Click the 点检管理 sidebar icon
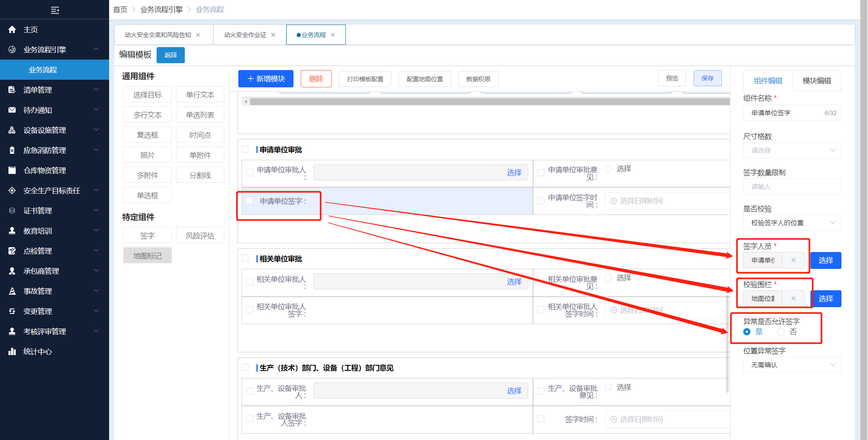The height and width of the screenshot is (440, 868). (x=12, y=251)
